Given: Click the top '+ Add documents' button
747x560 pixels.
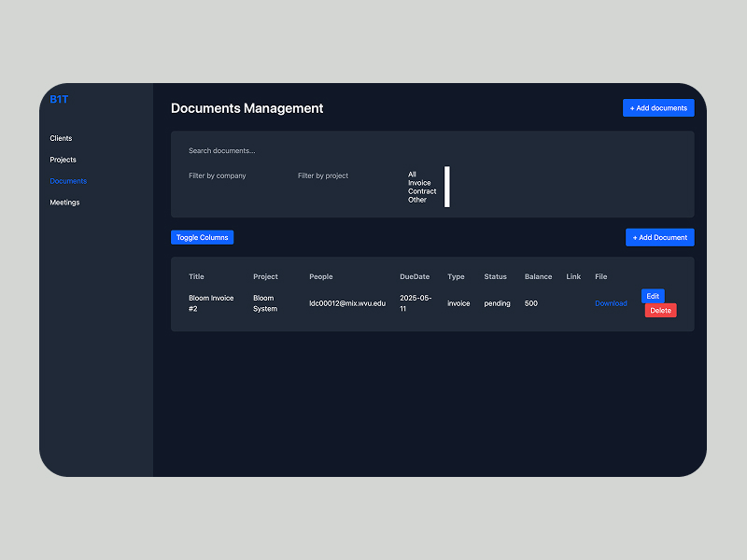Looking at the screenshot, I should point(658,108).
